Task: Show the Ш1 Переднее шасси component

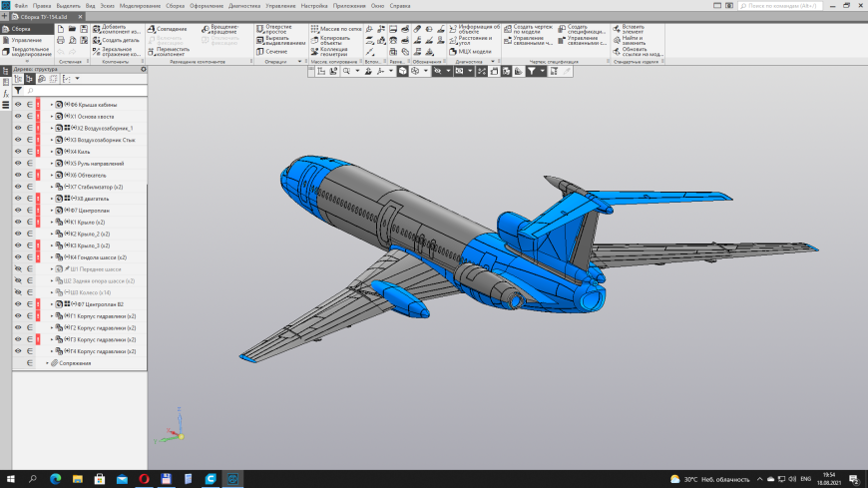Action: 18,269
